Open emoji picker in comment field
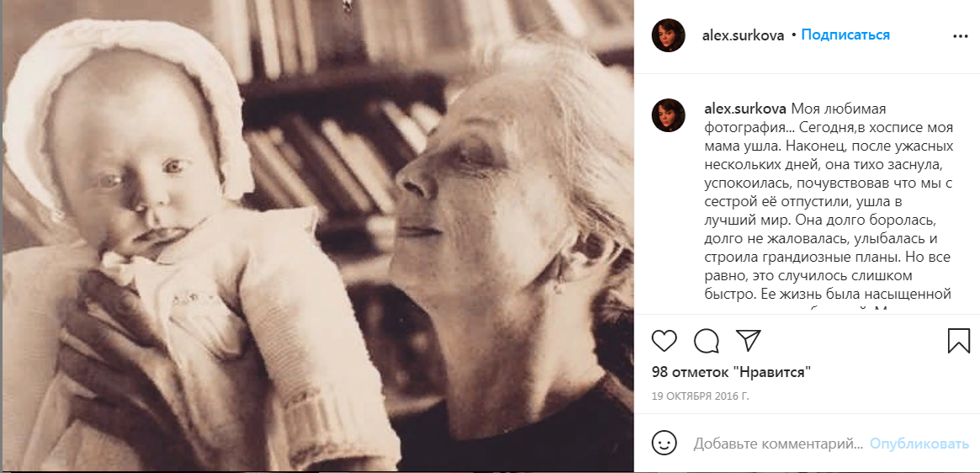 click(664, 443)
